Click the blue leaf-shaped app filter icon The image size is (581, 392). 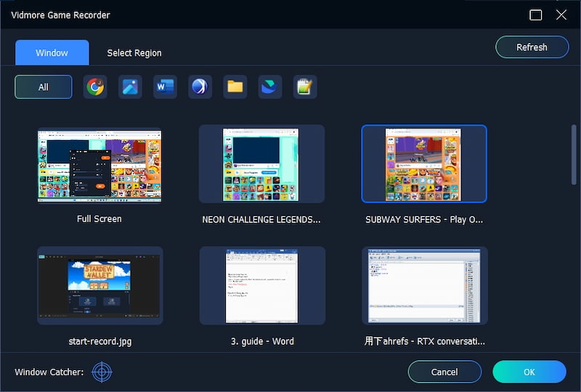(x=270, y=87)
